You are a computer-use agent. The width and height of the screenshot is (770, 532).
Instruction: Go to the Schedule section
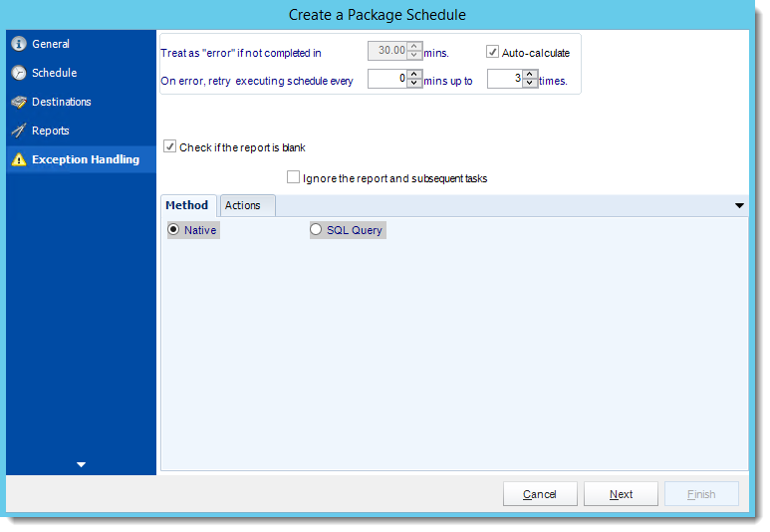[81, 73]
